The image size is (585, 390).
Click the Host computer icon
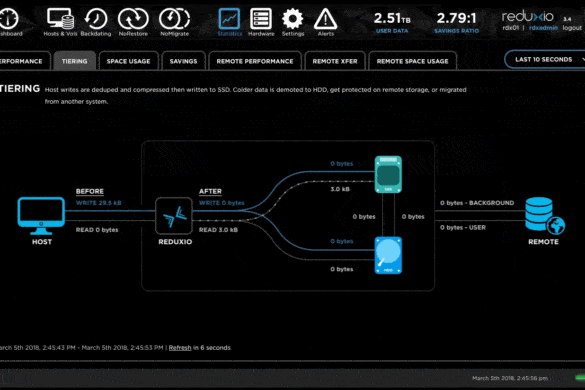(x=41, y=215)
